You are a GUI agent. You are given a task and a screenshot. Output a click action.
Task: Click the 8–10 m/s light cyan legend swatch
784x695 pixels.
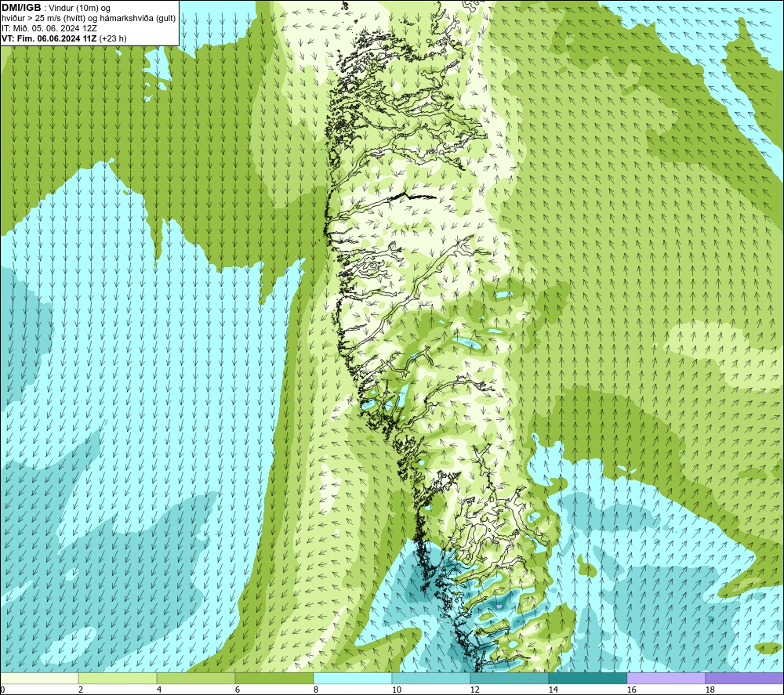[x=353, y=678]
